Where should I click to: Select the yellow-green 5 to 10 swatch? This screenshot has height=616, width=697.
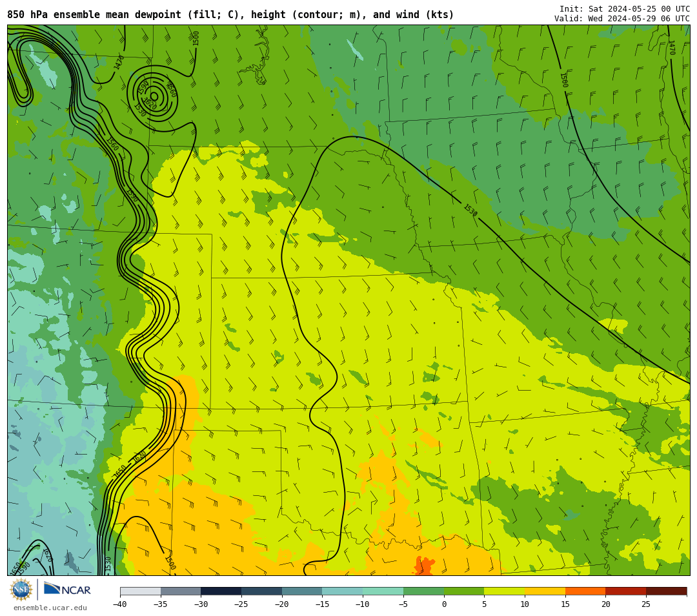(505, 591)
